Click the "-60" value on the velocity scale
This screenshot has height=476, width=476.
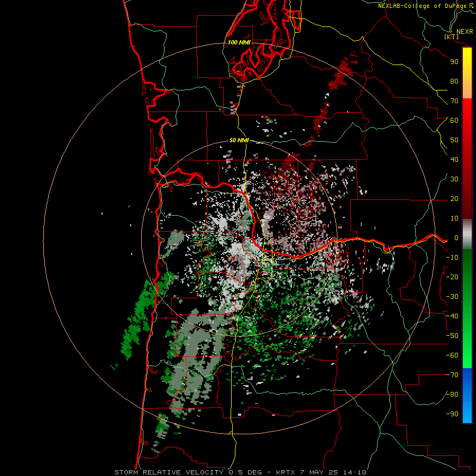(x=452, y=355)
